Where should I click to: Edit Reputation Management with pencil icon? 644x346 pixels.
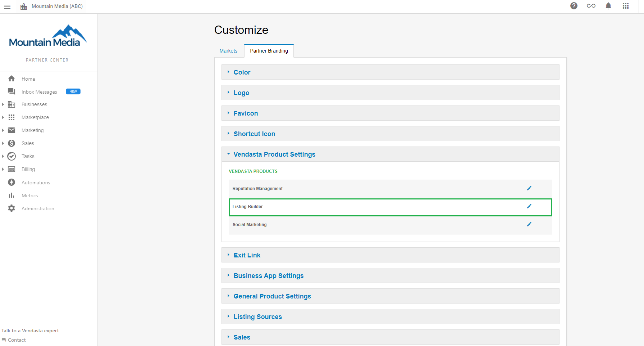click(529, 188)
